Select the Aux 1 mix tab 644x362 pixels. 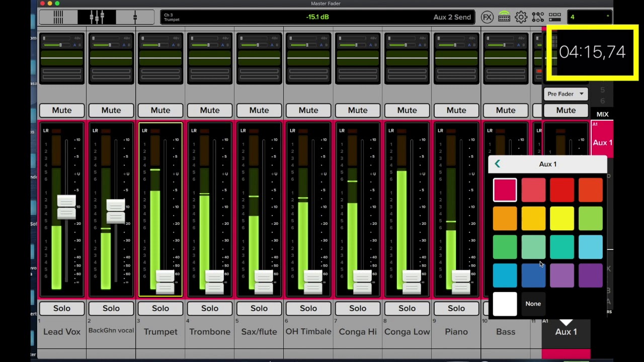pyautogui.click(x=602, y=140)
